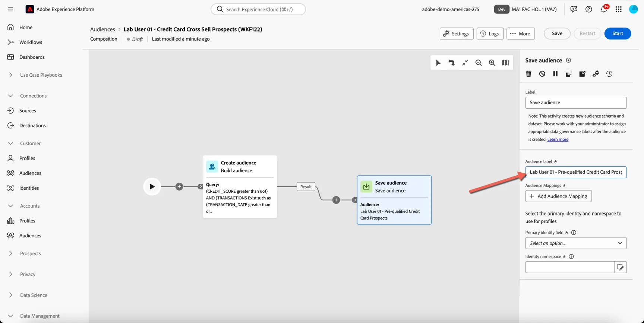Open the execution options gears icon in Save audience panel
Image resolution: width=644 pixels, height=323 pixels.
(x=596, y=74)
